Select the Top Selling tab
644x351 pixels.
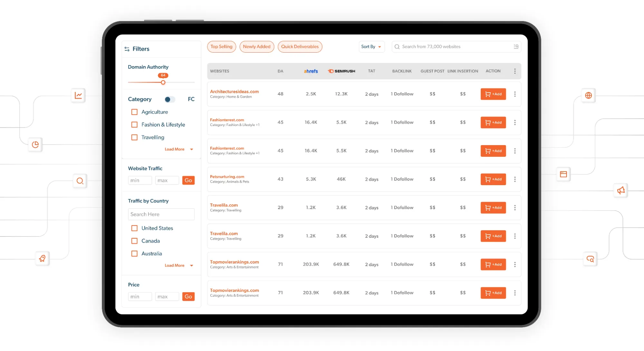pyautogui.click(x=221, y=47)
